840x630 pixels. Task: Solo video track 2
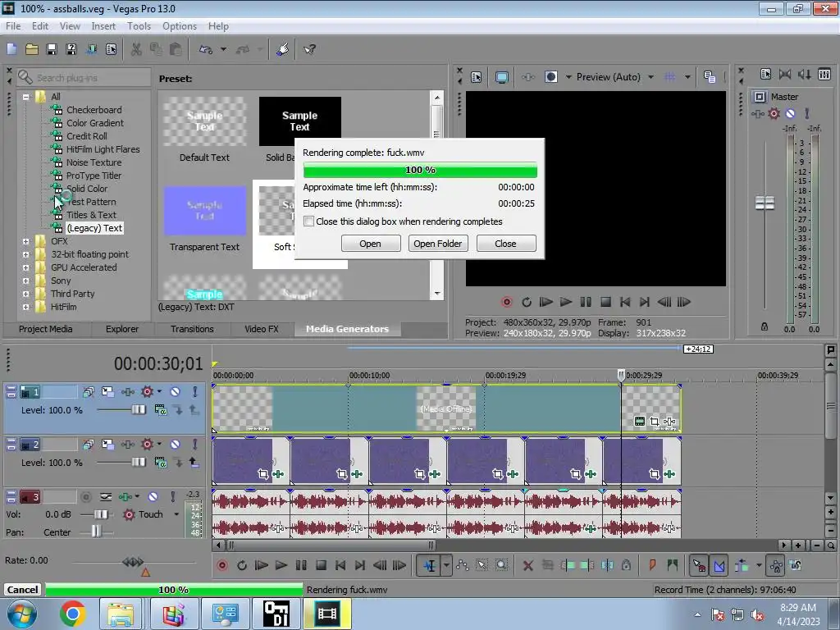[195, 444]
